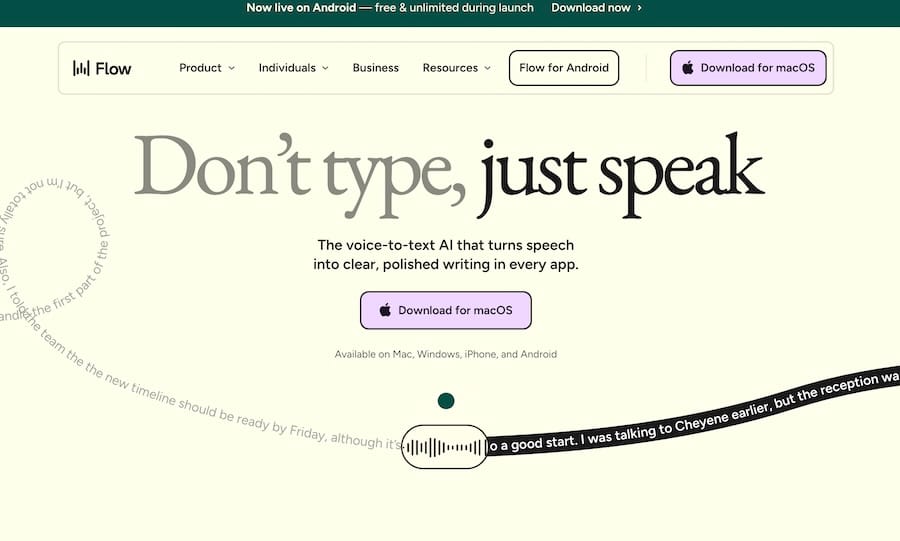
Task: Click the "Don't type, just speak" headline
Action: [449, 175]
